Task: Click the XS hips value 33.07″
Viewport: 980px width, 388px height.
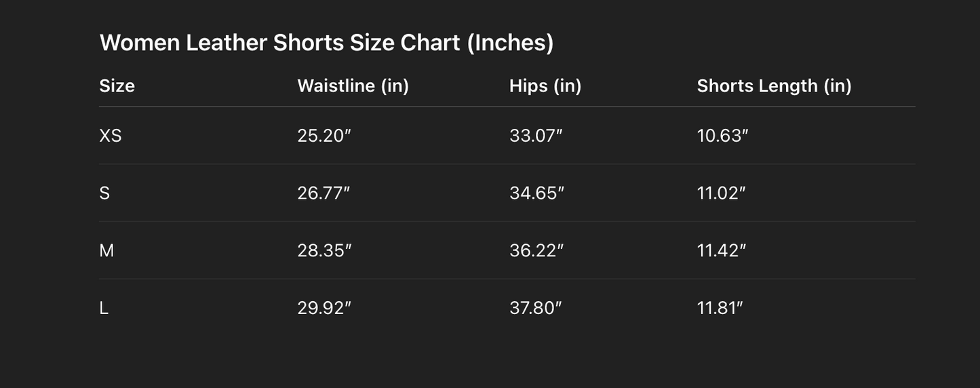Action: [x=536, y=136]
